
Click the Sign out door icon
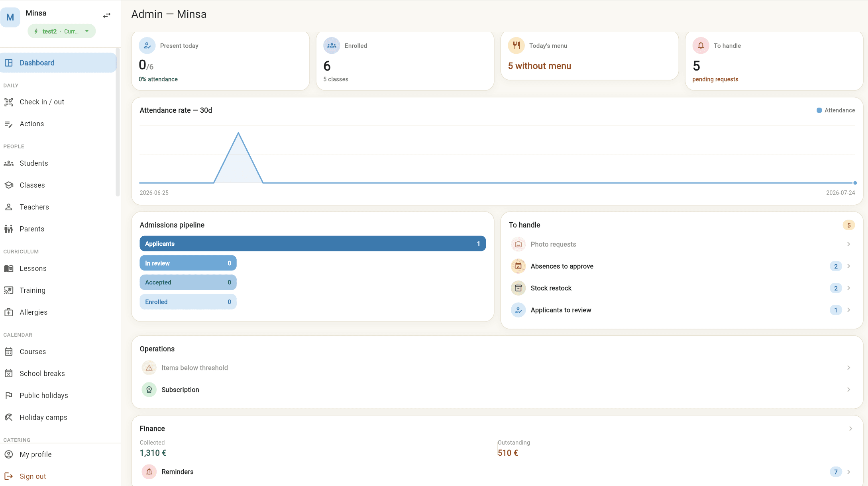tap(9, 476)
